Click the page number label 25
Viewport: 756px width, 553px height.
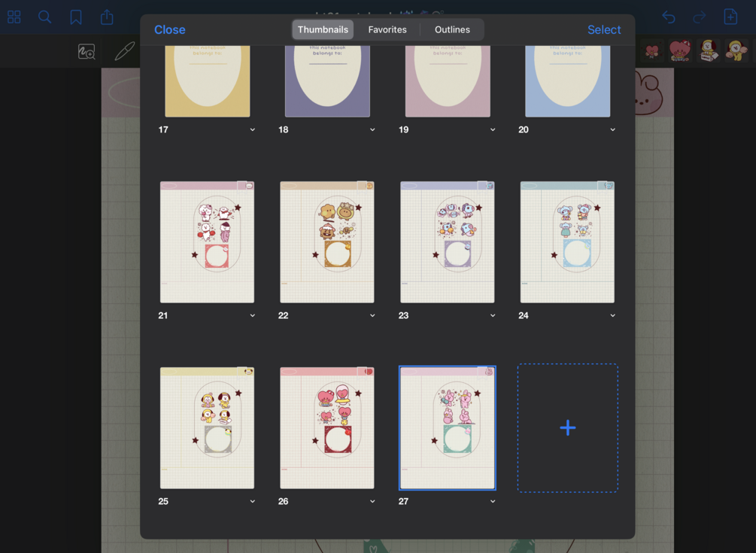[x=163, y=501]
